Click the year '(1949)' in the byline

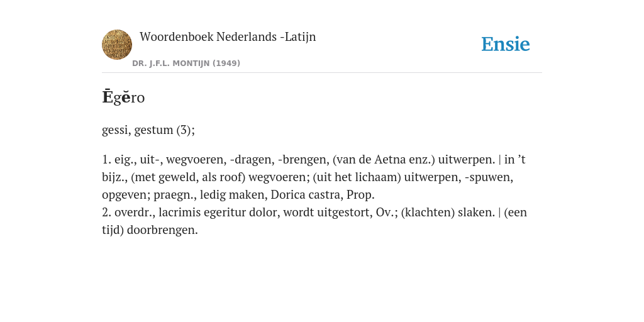[226, 64]
